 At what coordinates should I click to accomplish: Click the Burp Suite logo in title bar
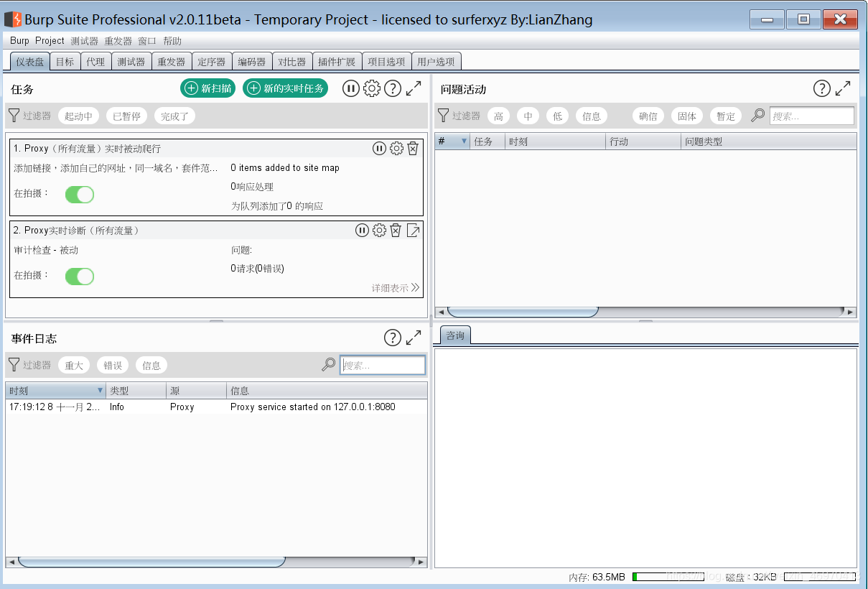12,19
